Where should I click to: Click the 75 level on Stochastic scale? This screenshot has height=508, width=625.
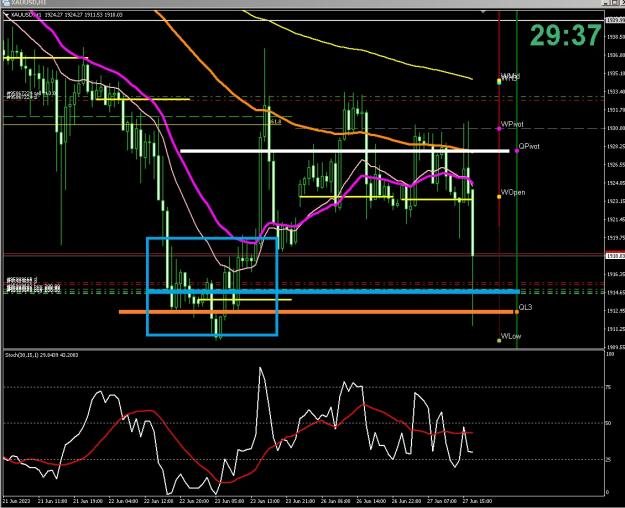608,387
